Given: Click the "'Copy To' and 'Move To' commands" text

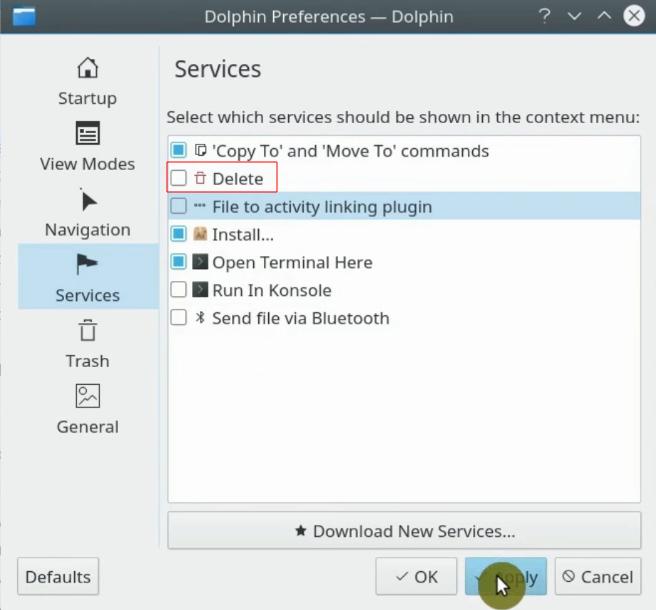Looking at the screenshot, I should tap(351, 151).
